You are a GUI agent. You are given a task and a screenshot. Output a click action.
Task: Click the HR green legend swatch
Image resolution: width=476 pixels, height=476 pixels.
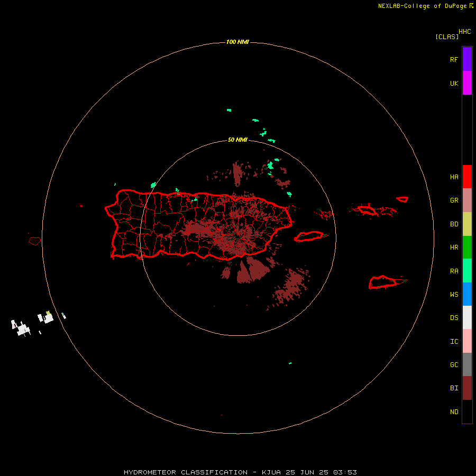[x=467, y=248]
